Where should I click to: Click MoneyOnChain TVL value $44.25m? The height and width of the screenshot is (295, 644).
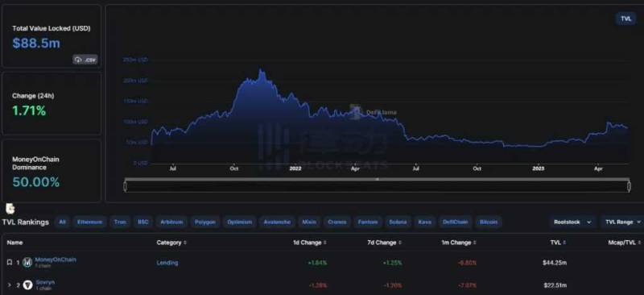[x=555, y=262]
